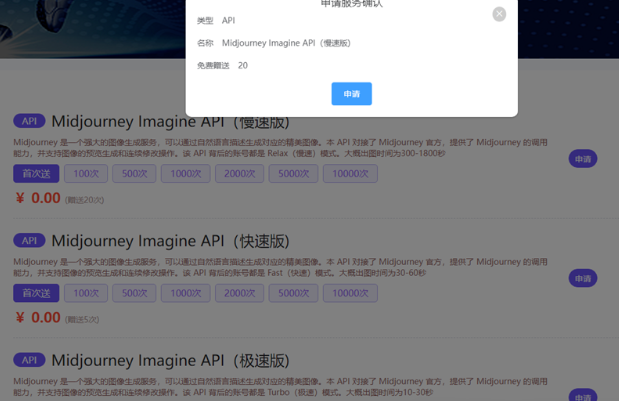The width and height of the screenshot is (619, 401).
Task: Select 100次 package for the 慢速版 API
Action: 86,173
